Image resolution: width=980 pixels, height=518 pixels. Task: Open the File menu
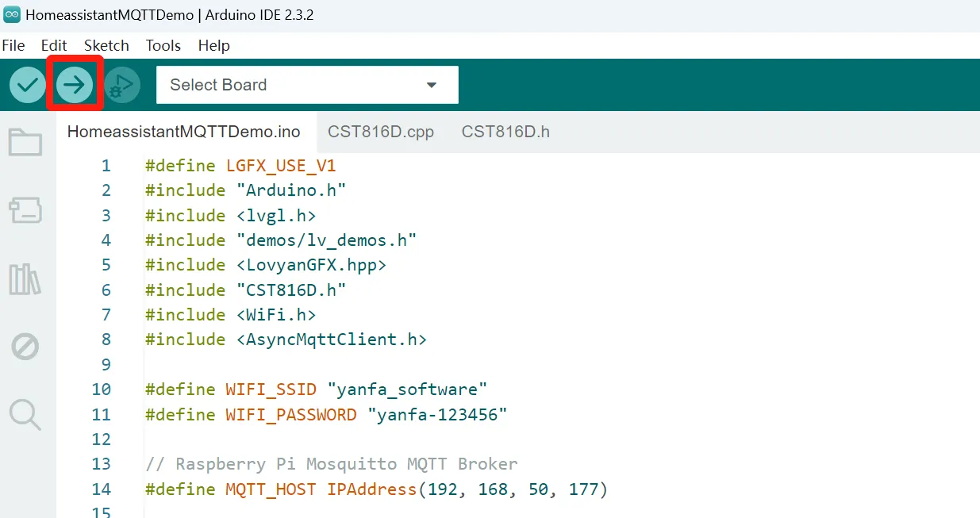(x=13, y=45)
